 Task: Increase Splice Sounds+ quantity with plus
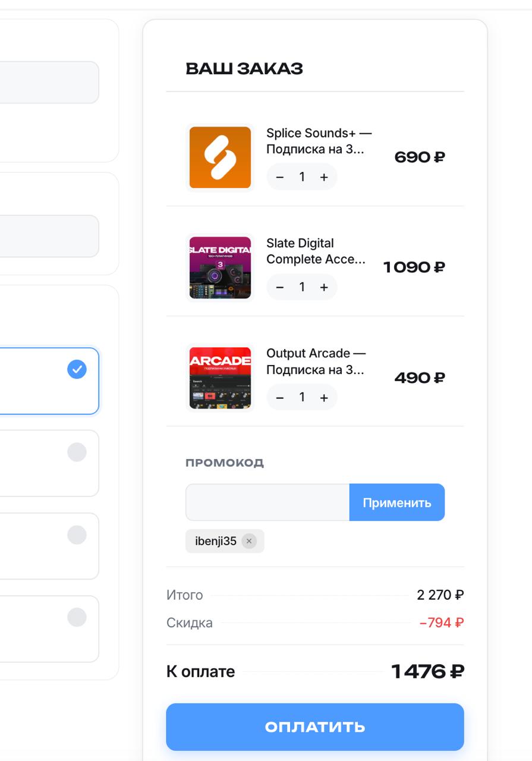coord(324,177)
